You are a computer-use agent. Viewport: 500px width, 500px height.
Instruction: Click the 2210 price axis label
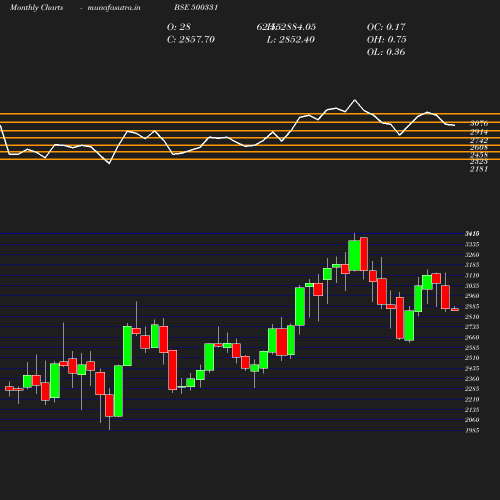tap(472, 399)
